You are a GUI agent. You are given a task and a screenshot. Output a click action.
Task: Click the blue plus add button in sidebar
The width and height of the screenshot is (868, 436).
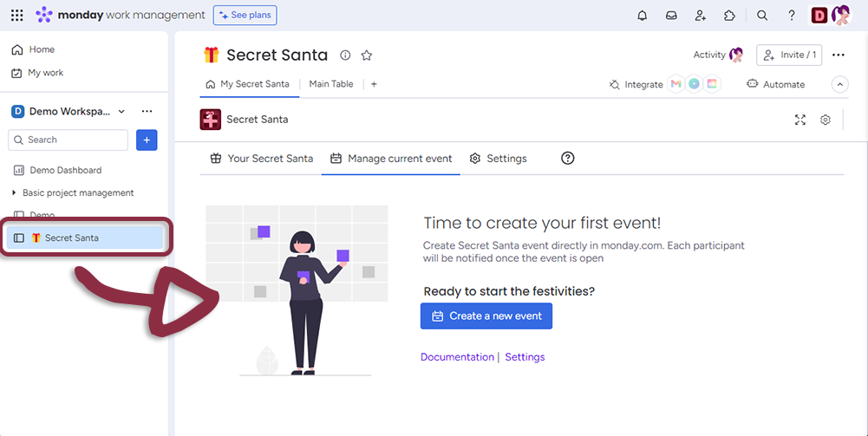coord(147,140)
